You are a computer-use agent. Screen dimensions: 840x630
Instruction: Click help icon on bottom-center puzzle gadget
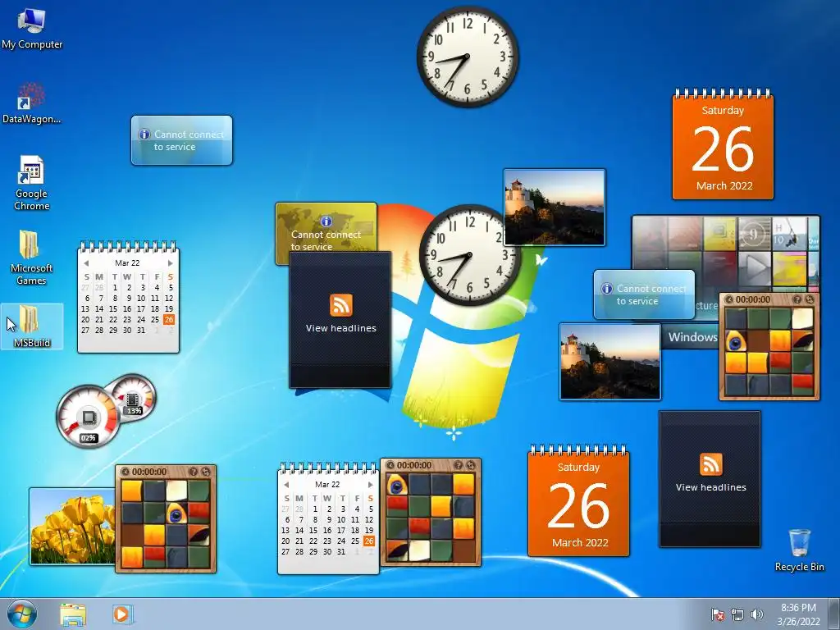458,465
